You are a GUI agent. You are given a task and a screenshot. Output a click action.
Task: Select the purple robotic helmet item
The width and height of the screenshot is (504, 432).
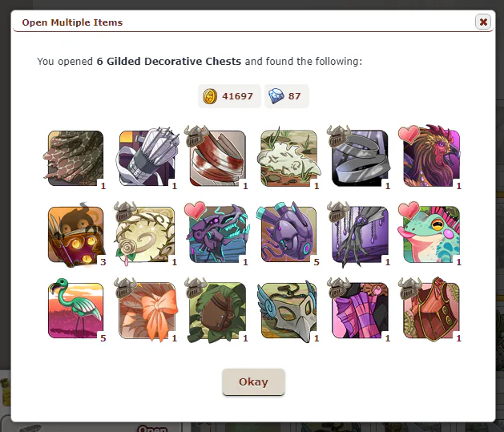[x=289, y=234]
